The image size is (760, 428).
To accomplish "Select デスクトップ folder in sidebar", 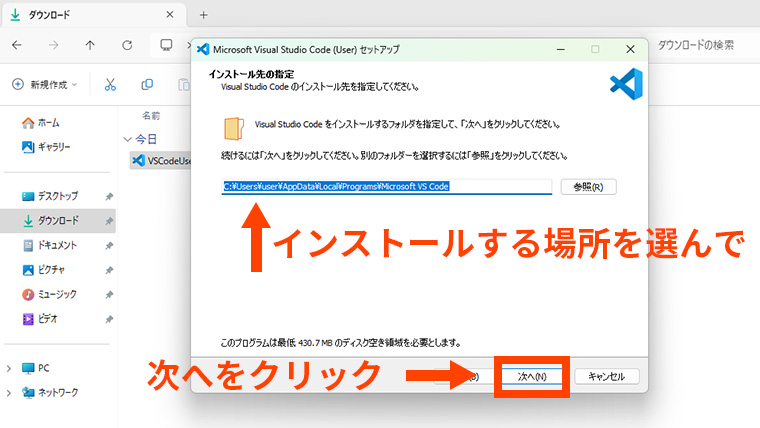I will (58, 196).
